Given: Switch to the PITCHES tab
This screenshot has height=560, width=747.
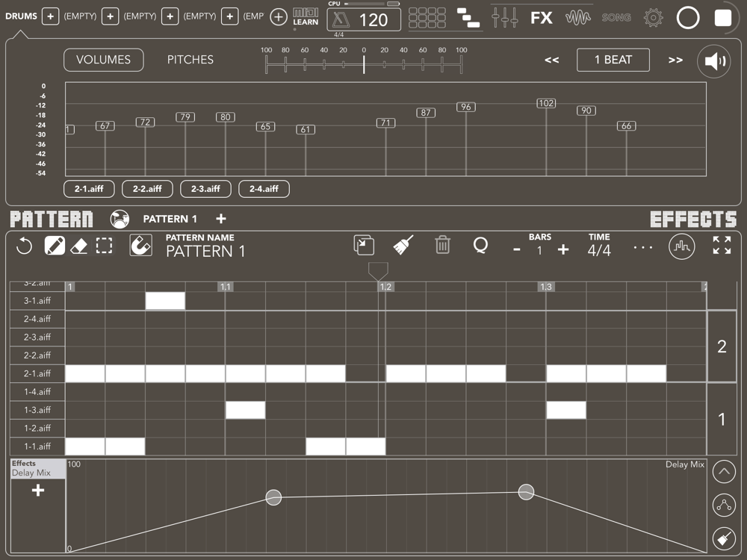Looking at the screenshot, I should click(190, 60).
